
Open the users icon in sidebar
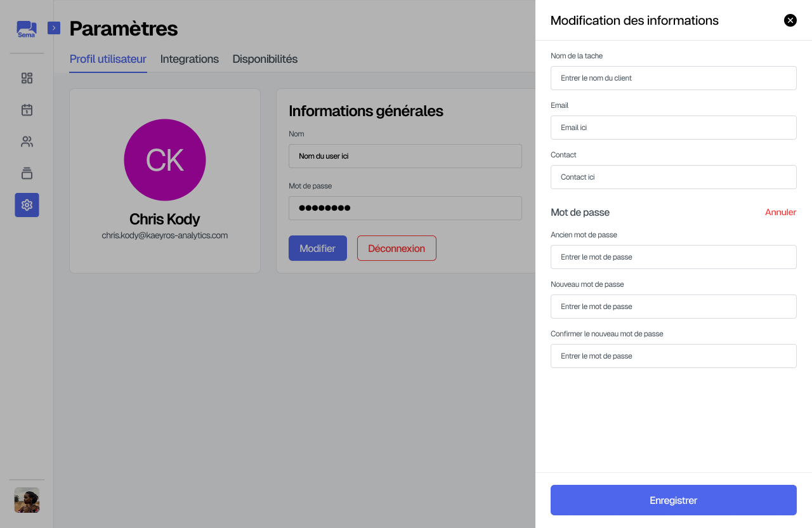27,142
